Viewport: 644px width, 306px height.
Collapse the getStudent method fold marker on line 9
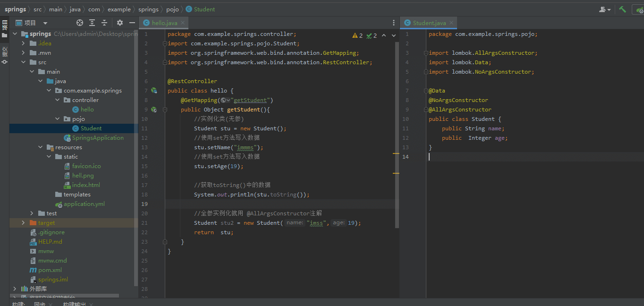[x=165, y=110]
